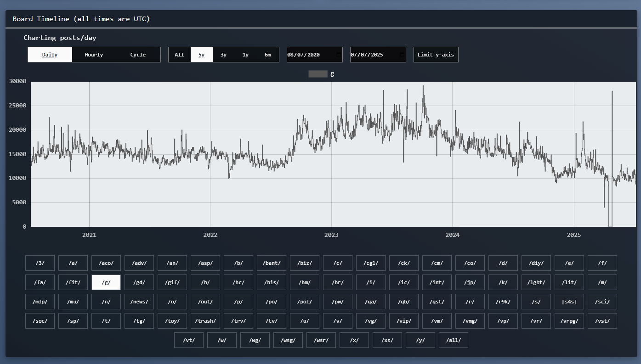
Task: Select the /xs/ board button
Action: coord(387,340)
